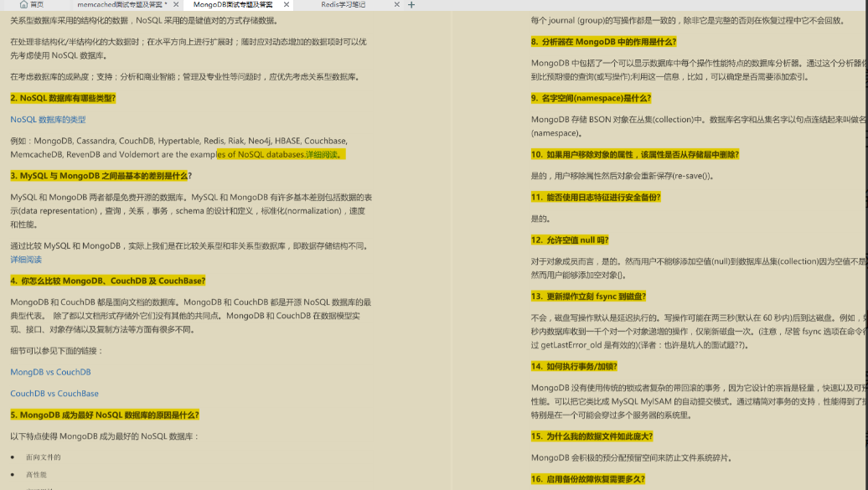868x490 pixels.
Task: Click the bullet item '面向文件的'
Action: [44, 457]
